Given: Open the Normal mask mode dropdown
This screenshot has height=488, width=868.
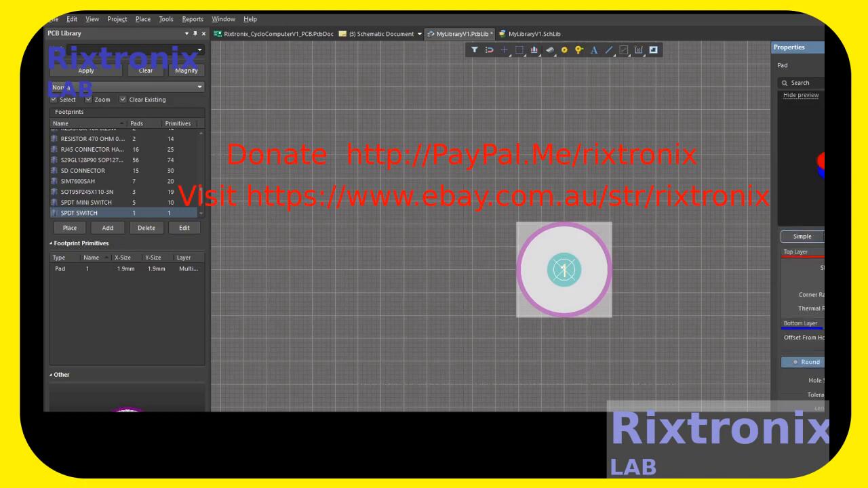Looking at the screenshot, I should (x=199, y=87).
